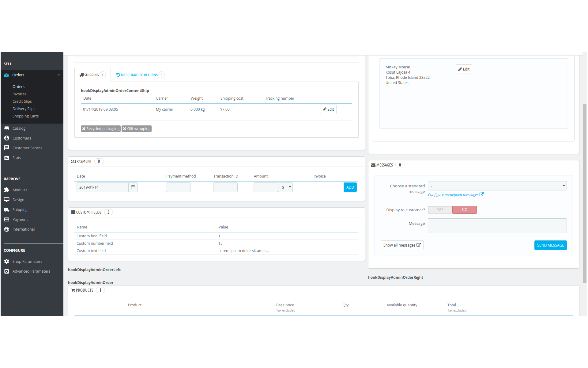
Task: Set Display to customer to YES
Action: tap(440, 210)
